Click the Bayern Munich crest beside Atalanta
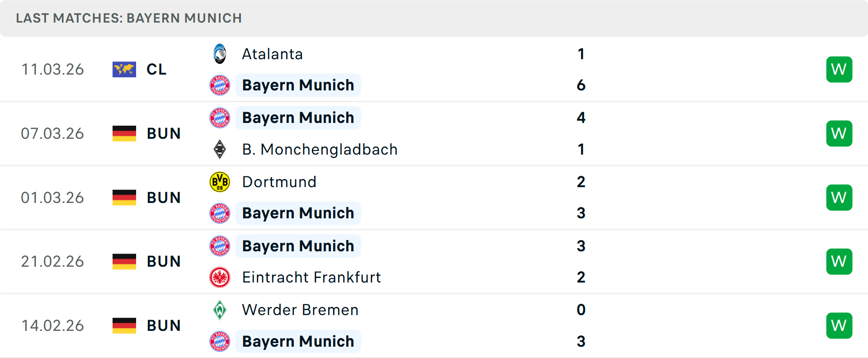 220,85
